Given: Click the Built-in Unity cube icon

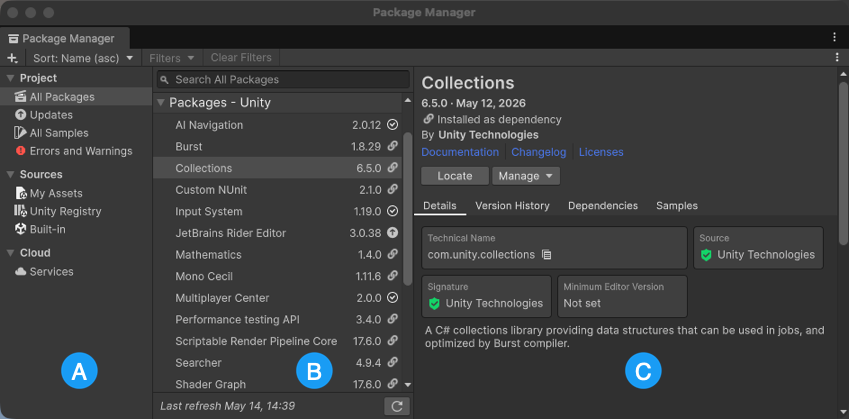Looking at the screenshot, I should (x=21, y=230).
